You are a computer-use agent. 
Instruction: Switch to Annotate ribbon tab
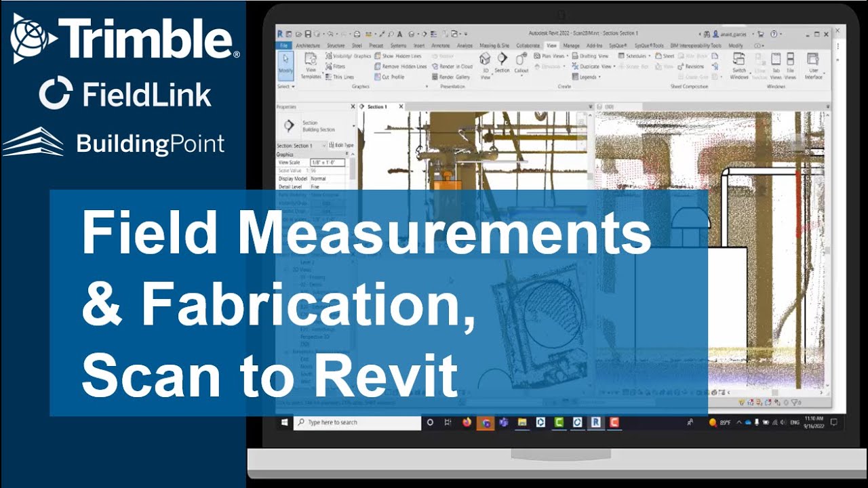[441, 45]
